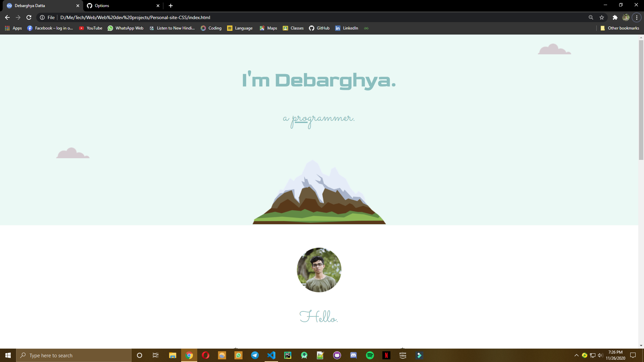Toggle the bookmark star for this page

click(601, 17)
